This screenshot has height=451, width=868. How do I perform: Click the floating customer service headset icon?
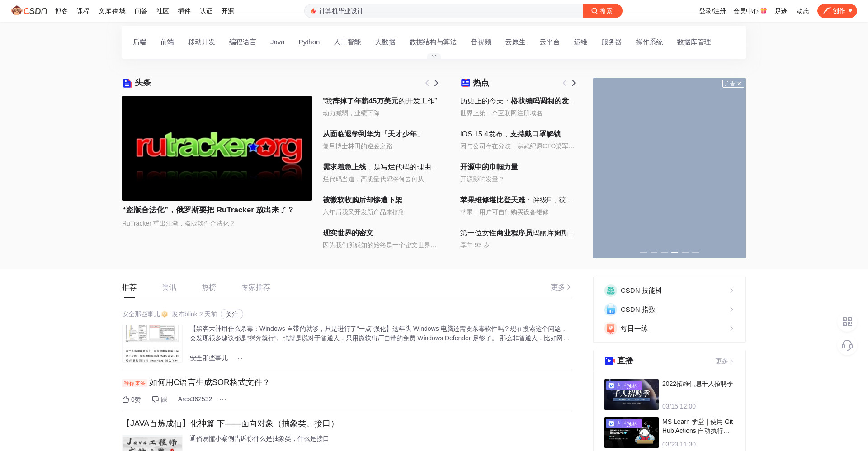(x=847, y=346)
